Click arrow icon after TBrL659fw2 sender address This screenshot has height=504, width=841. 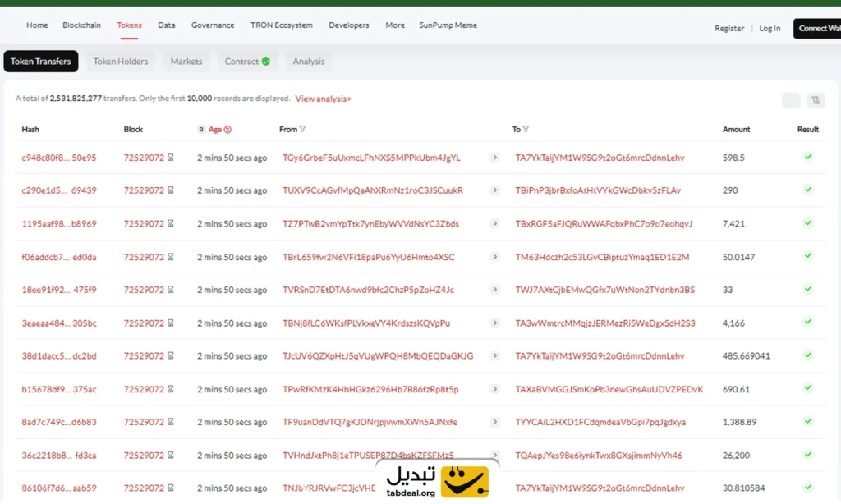(495, 257)
